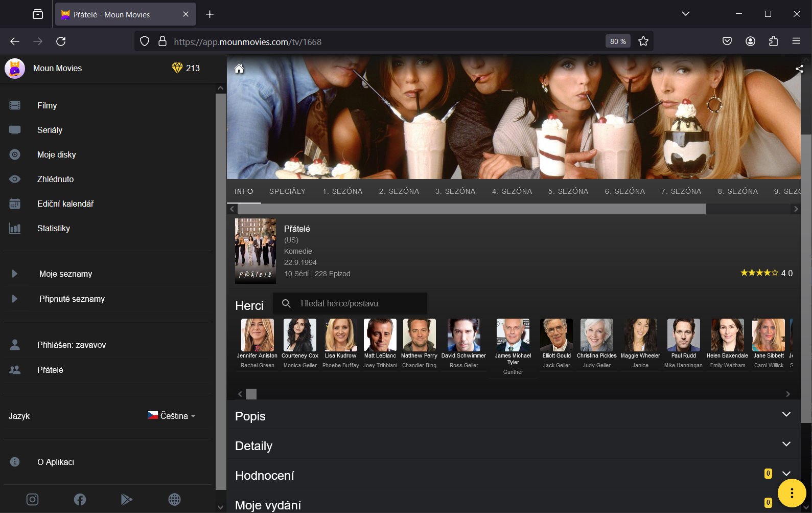Open the yellow floating actions button

point(792,493)
